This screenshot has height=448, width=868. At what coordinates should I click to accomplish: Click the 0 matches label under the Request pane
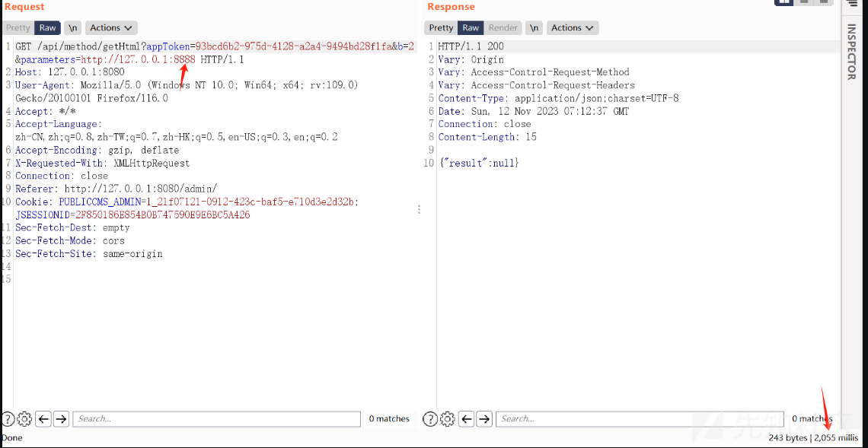point(389,418)
